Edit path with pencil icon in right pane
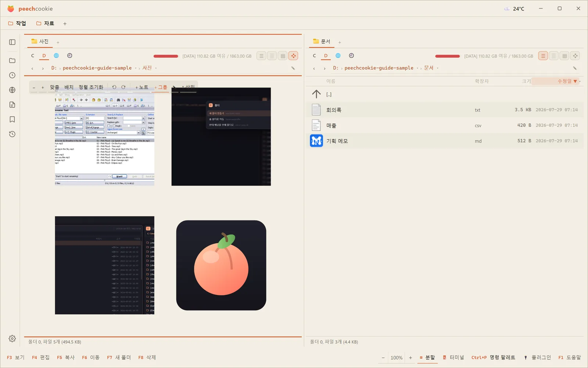 click(x=575, y=68)
